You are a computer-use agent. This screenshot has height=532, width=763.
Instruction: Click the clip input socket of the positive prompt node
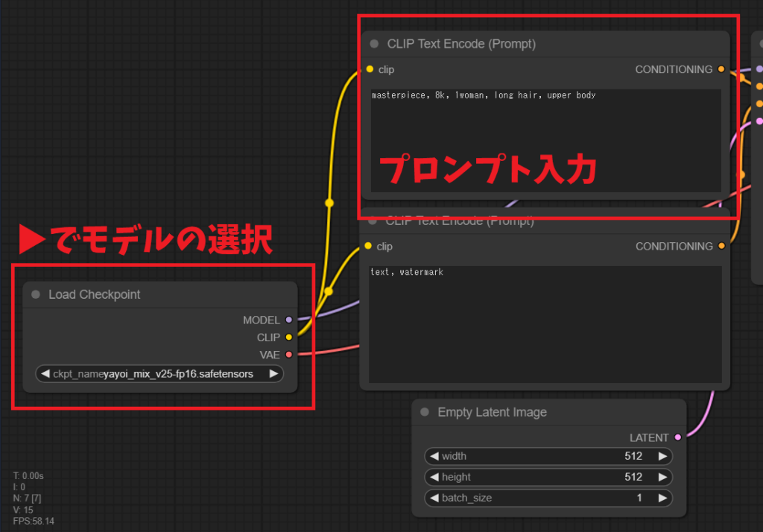[369, 69]
